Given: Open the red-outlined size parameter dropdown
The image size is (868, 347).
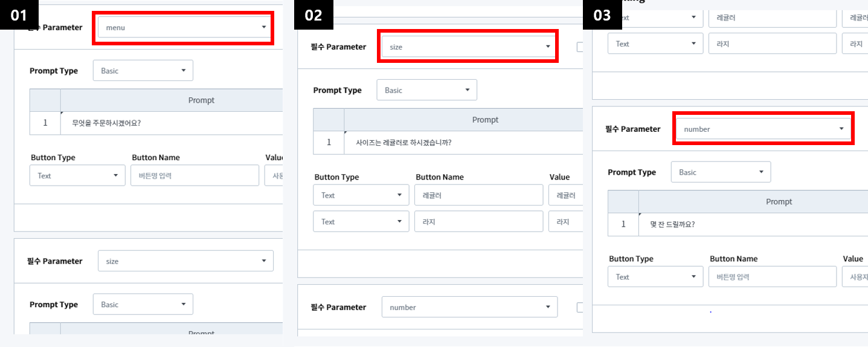Looking at the screenshot, I should (x=468, y=47).
